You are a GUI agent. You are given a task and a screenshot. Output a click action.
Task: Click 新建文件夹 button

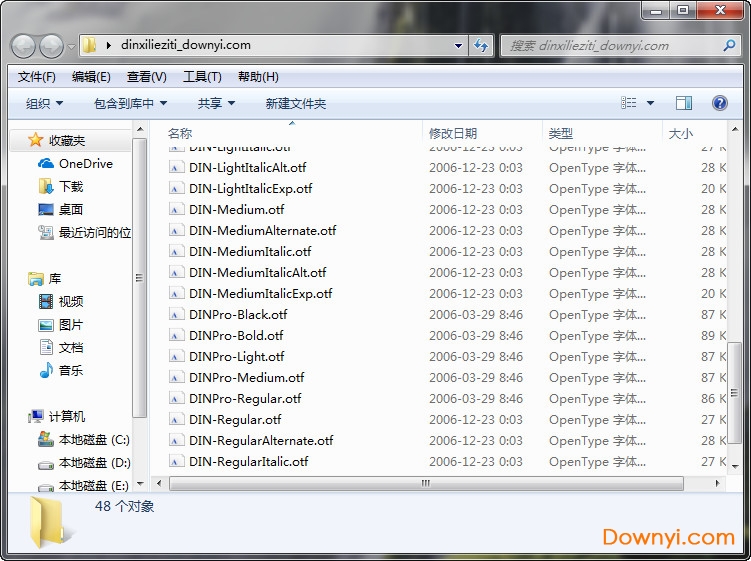point(296,103)
